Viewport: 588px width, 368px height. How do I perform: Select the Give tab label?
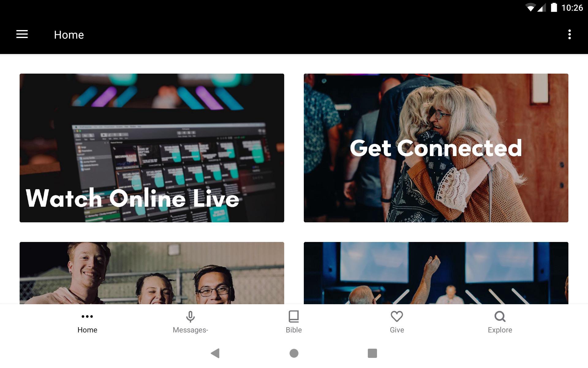click(x=397, y=330)
